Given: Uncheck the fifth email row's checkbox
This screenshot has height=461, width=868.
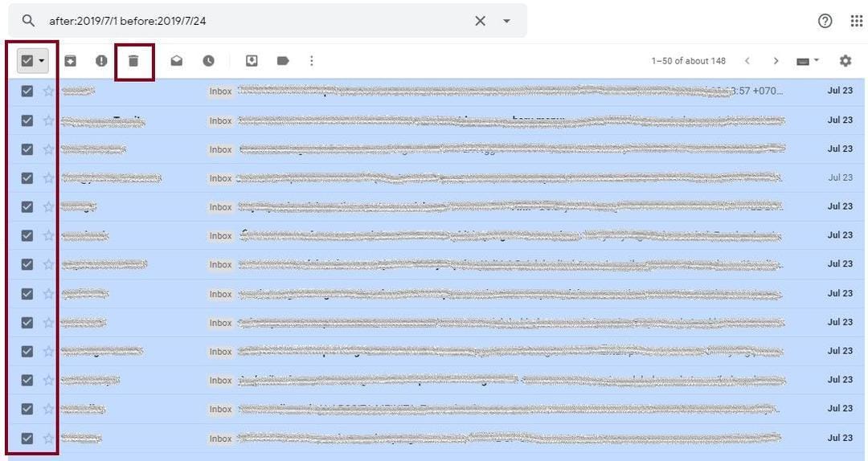Looking at the screenshot, I should 27,207.
